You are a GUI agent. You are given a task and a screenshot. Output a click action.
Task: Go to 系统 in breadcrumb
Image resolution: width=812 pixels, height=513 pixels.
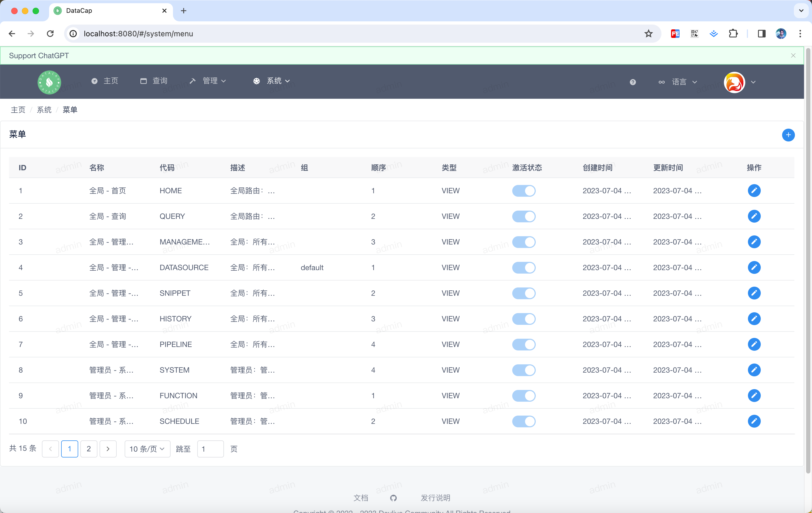tap(44, 110)
